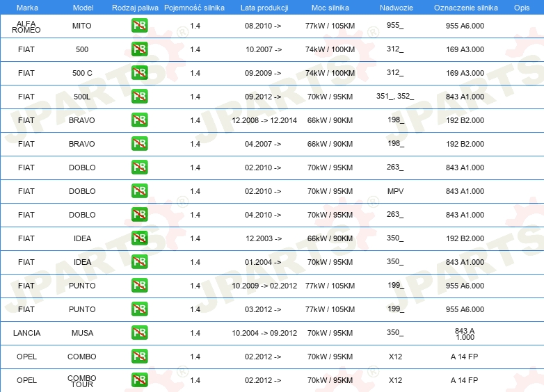
Task: Select the 500 C model cell
Action: pos(82,73)
